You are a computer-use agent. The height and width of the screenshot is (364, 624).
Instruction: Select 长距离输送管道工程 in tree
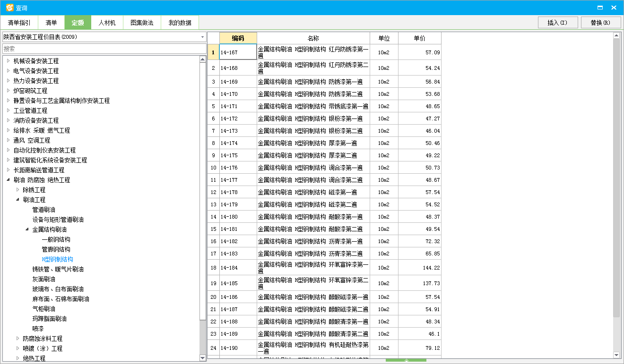tap(39, 170)
